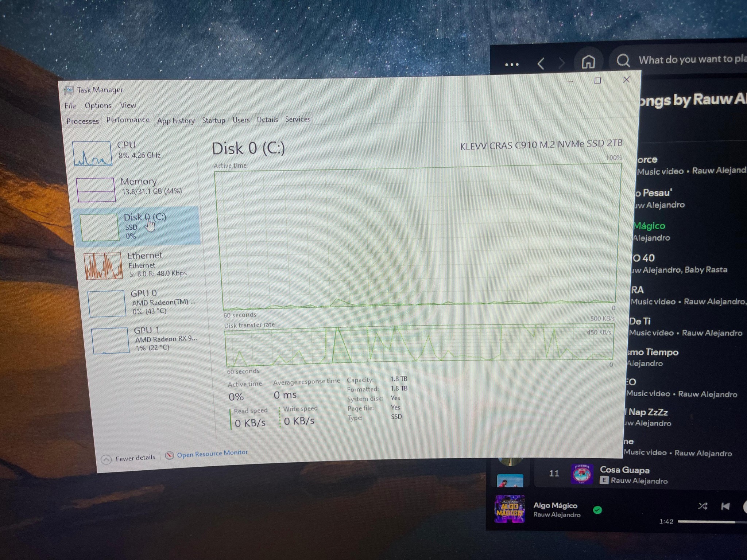
Task: Toggle the liked-song green checkmark
Action: pos(597,510)
